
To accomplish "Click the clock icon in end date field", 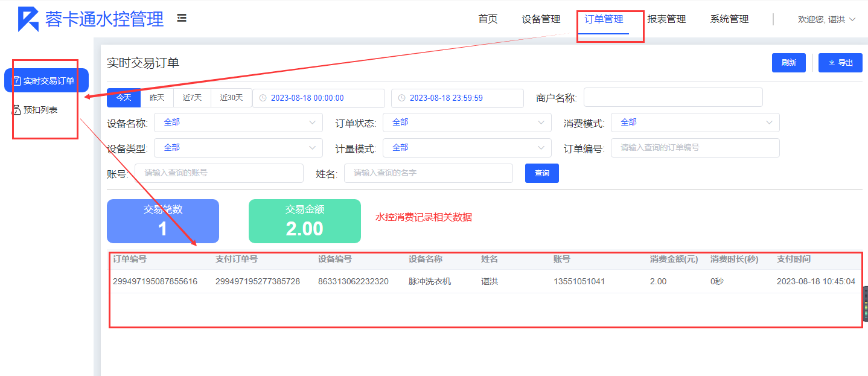I will coord(401,98).
